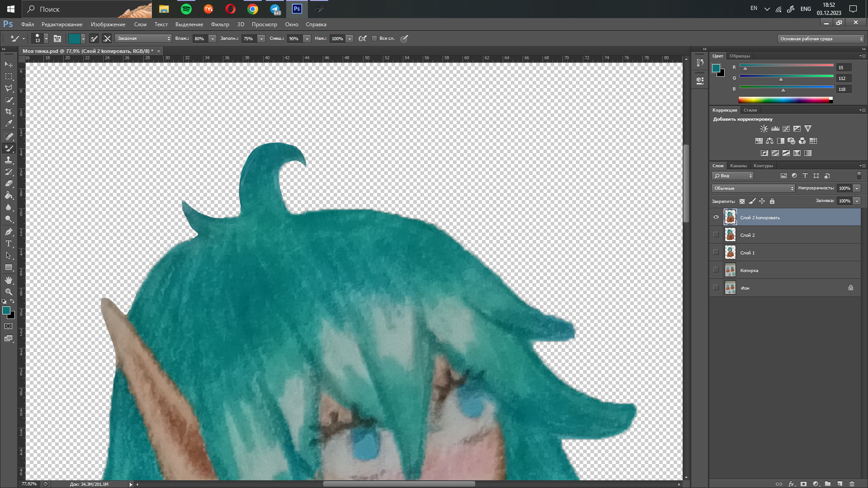Select the Polygonal Lasso tool

(9, 88)
